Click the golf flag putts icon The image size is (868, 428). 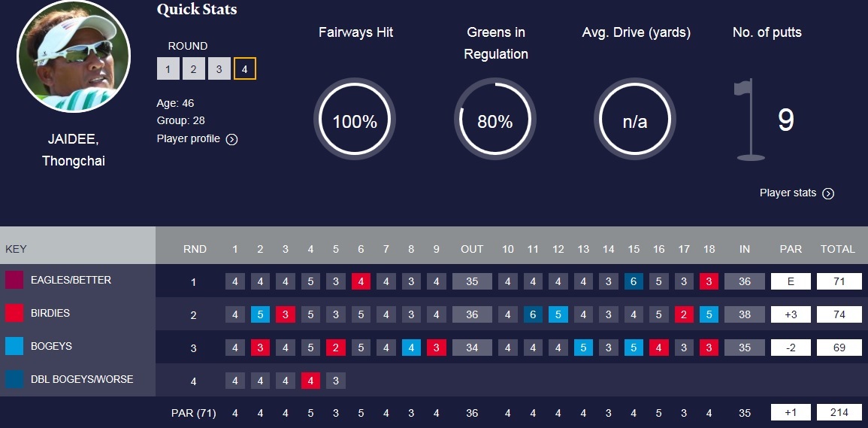748,120
